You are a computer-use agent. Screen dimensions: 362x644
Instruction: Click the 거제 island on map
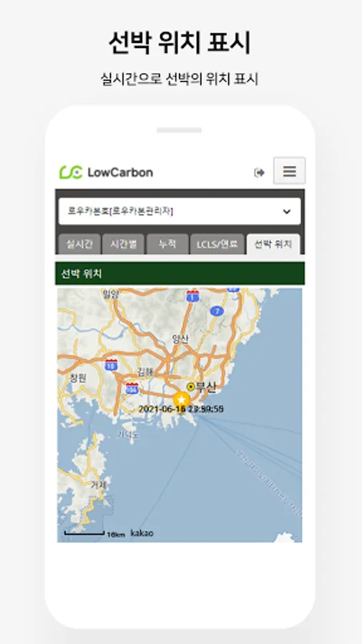coord(99,485)
